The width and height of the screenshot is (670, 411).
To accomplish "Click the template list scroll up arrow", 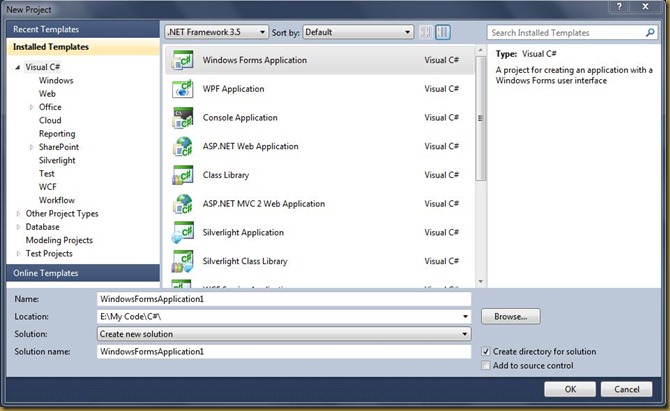I will tap(480, 50).
